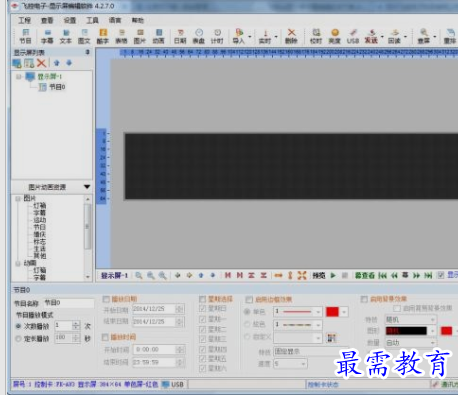
Task: Click the red border color swatch
Action: coord(332,312)
